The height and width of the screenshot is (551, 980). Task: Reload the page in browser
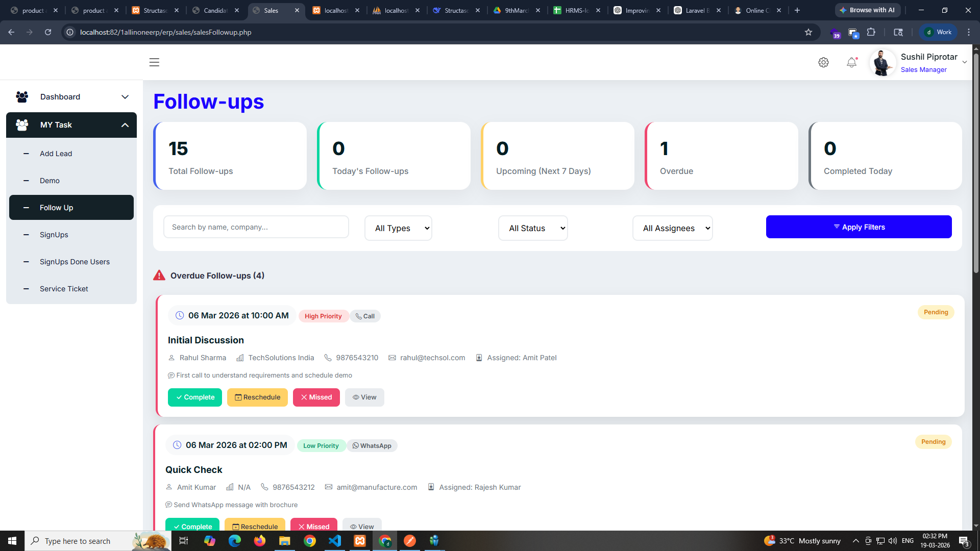coord(48,32)
